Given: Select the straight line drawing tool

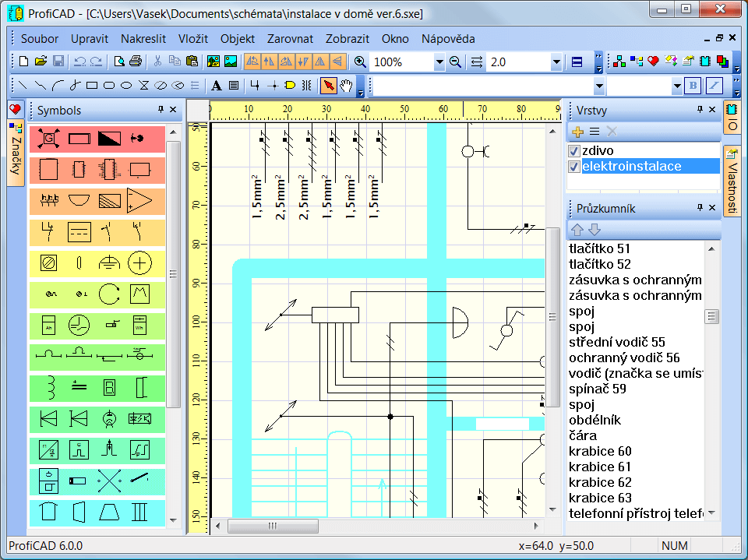Looking at the screenshot, I should point(23,86).
